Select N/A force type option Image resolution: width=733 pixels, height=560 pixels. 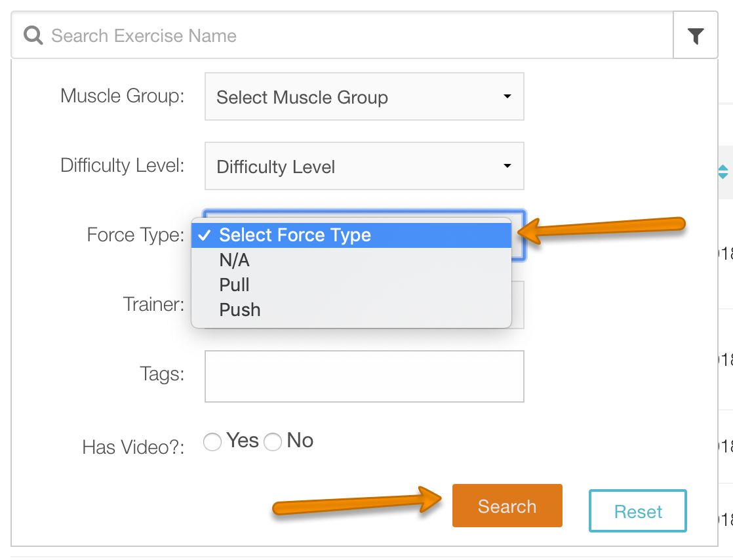click(351, 260)
